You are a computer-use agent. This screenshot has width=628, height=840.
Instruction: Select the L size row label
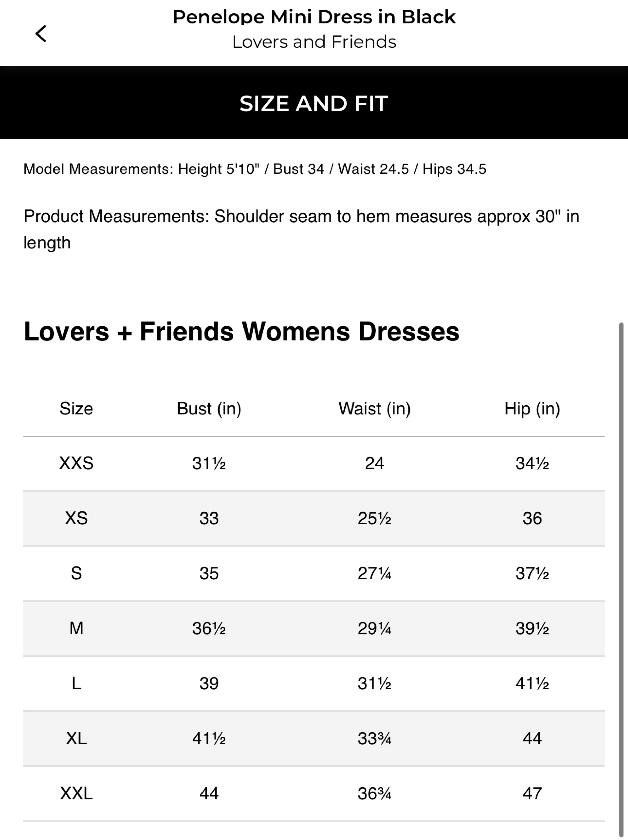(x=76, y=684)
